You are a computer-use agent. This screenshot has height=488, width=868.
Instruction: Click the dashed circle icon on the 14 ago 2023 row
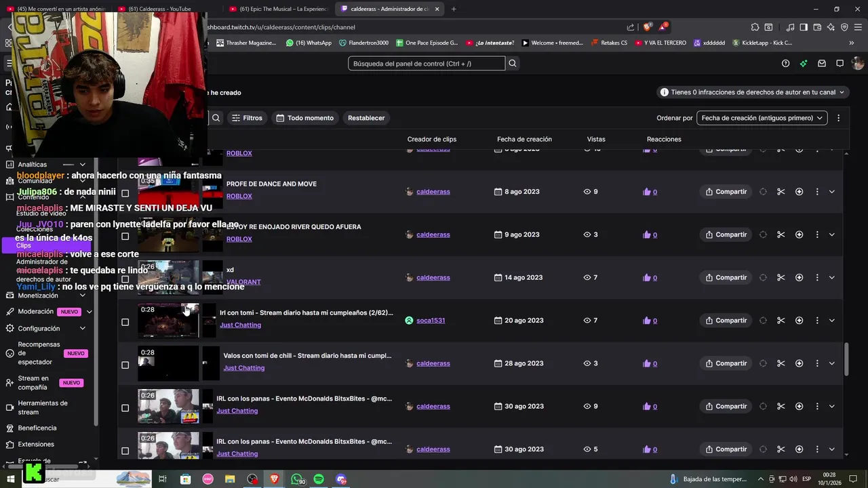[763, 277]
